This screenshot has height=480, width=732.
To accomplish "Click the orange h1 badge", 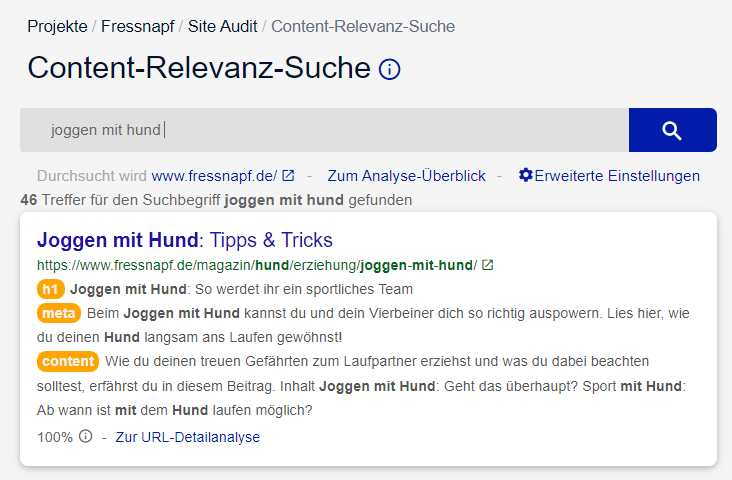I will click(x=50, y=289).
